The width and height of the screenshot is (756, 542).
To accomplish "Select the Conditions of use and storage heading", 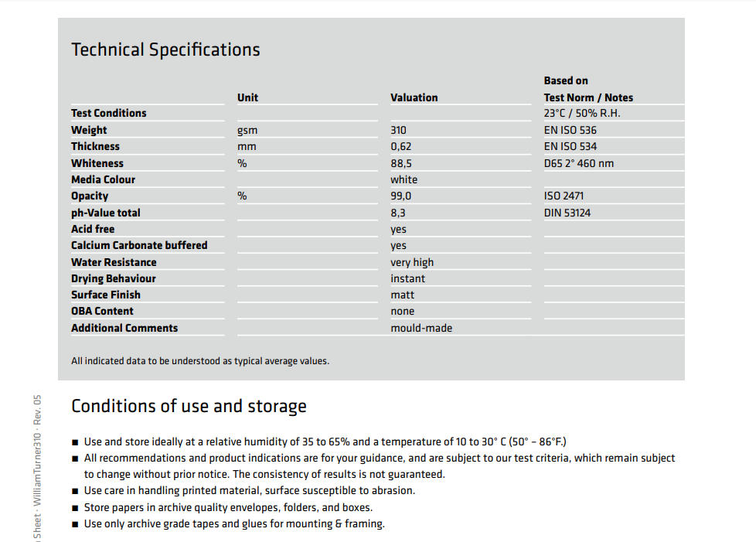I will pyautogui.click(x=189, y=407).
